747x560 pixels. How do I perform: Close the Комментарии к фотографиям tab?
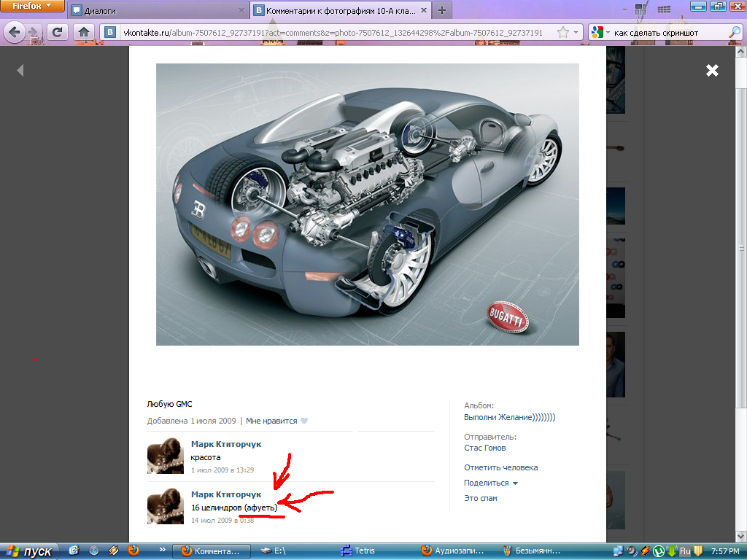(424, 10)
